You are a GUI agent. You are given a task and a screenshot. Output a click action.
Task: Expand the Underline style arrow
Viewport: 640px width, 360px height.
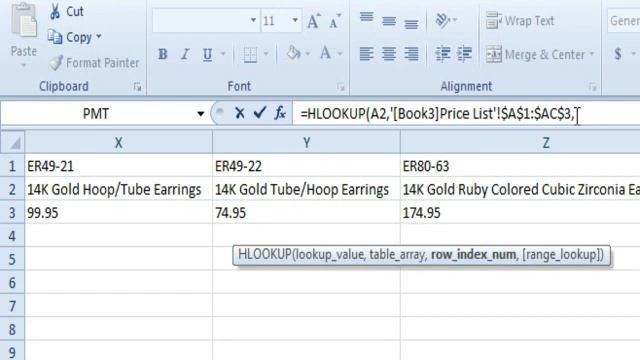(223, 54)
